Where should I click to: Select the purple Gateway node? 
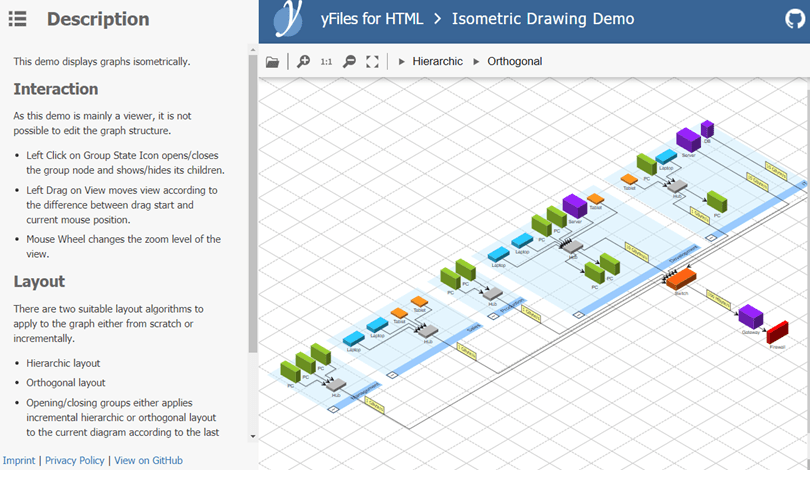click(751, 317)
